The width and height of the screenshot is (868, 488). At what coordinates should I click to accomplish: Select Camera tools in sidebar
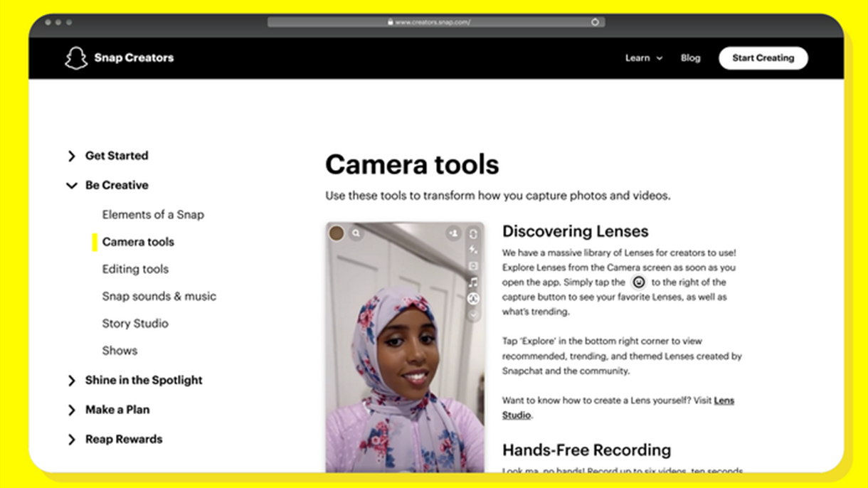click(138, 242)
